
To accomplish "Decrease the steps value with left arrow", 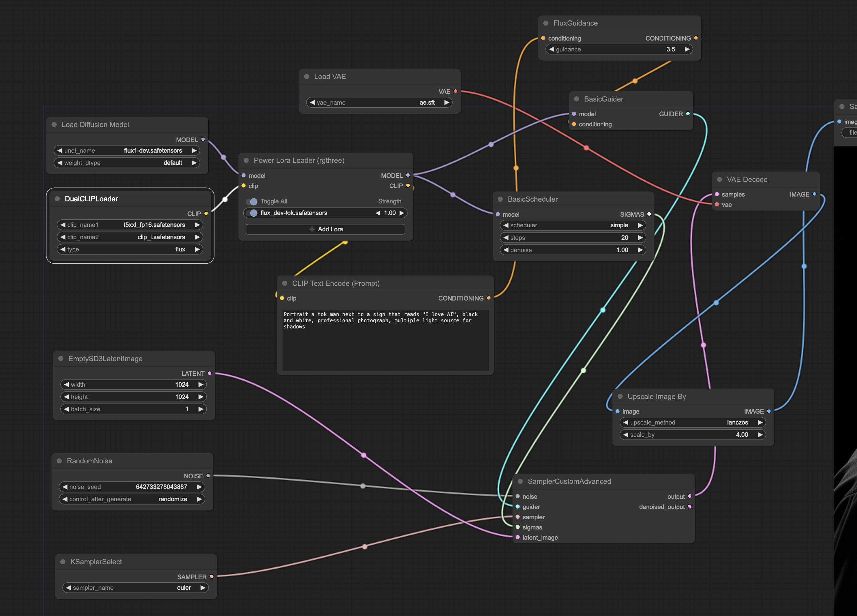I will coord(506,237).
